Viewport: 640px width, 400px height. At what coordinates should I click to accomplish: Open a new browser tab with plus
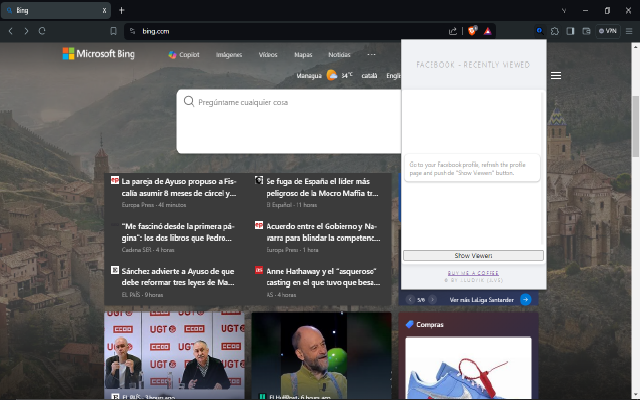coord(122,10)
